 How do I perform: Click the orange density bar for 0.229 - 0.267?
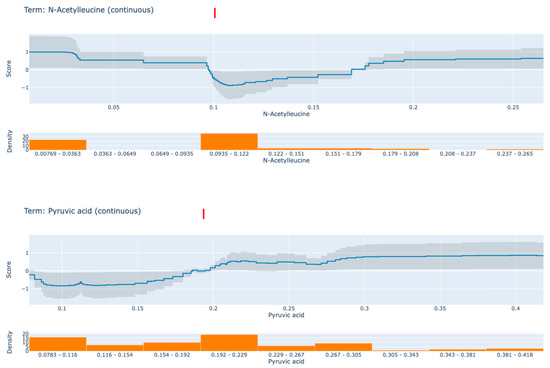click(286, 349)
